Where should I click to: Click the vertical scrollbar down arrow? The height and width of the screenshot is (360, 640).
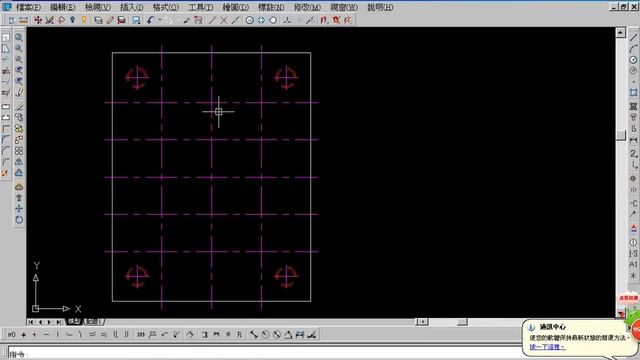tap(620, 313)
